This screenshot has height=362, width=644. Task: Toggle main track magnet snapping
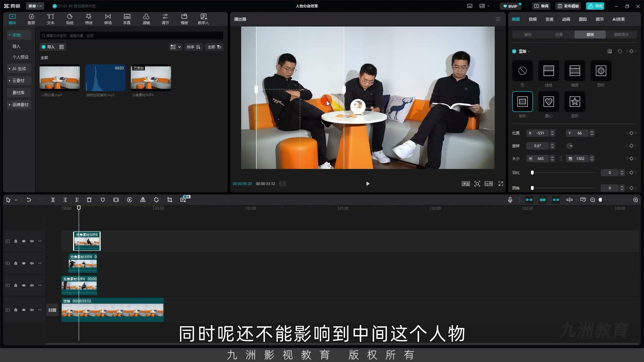click(x=529, y=200)
